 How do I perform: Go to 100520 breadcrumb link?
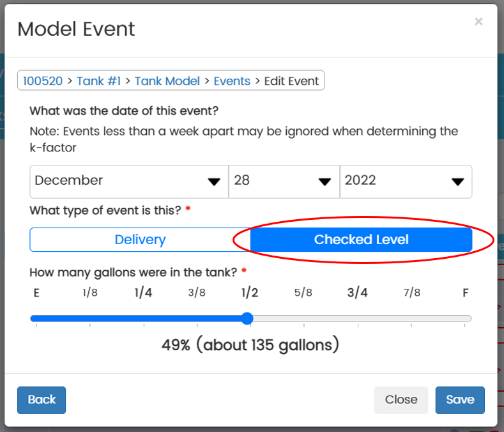(43, 81)
